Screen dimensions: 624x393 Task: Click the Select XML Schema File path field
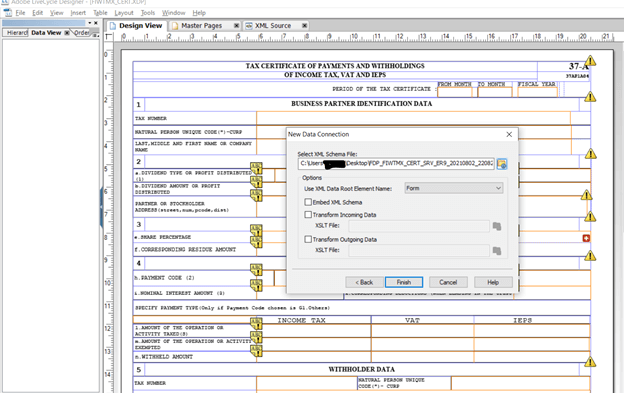(x=396, y=163)
